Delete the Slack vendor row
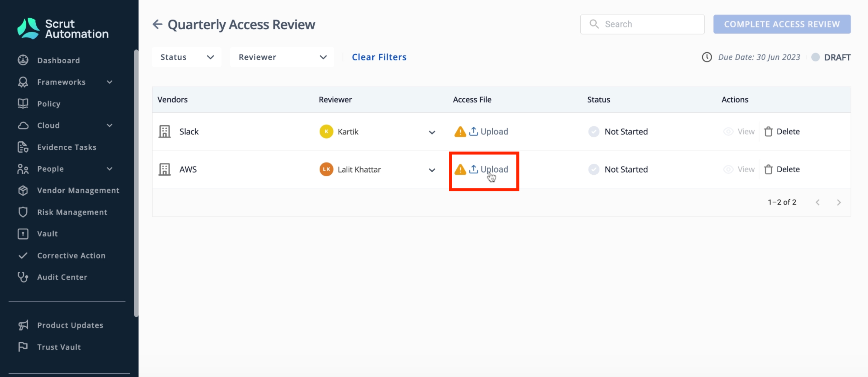The width and height of the screenshot is (868, 377). point(782,131)
